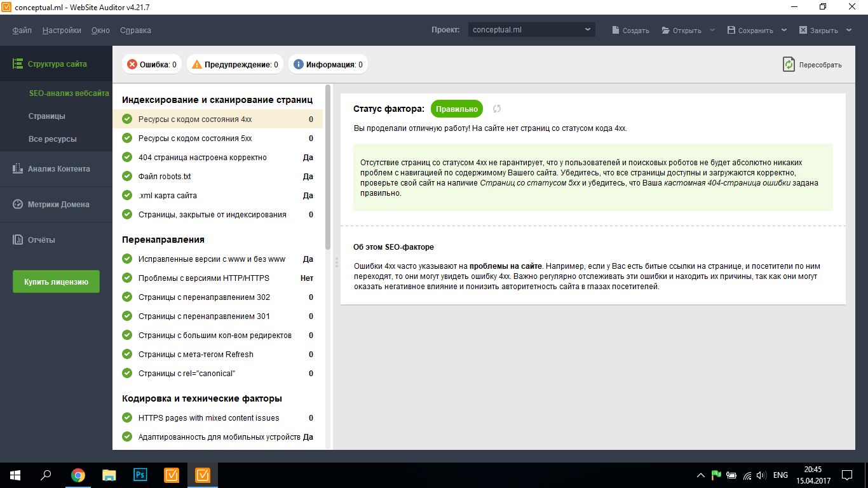868x488 pixels.
Task: Open Структура сайта sidebar section
Action: click(56, 64)
